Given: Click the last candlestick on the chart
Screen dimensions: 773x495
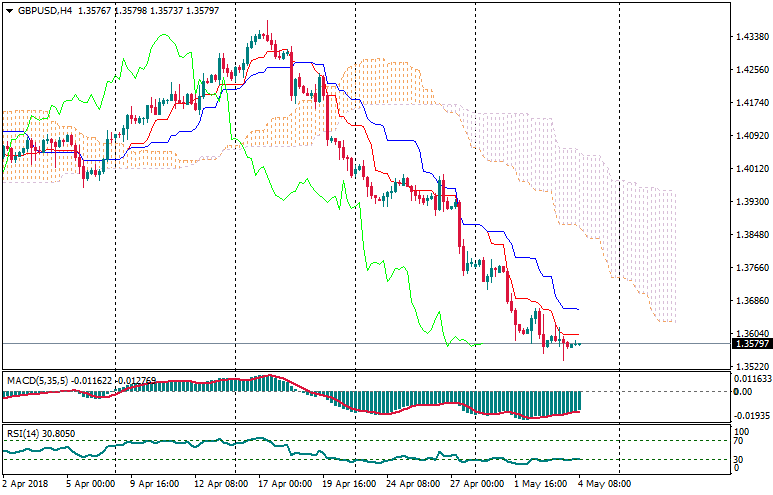Looking at the screenshot, I should [x=578, y=344].
